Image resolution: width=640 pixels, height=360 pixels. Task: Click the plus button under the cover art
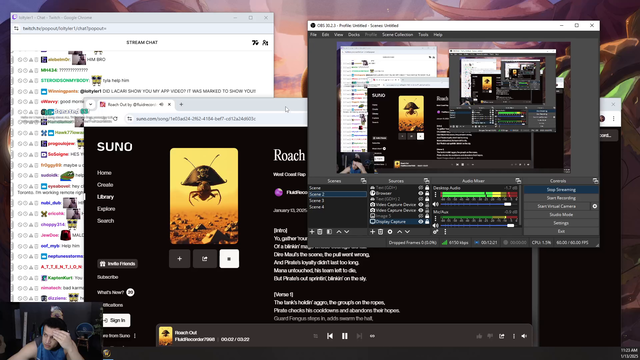(179, 259)
